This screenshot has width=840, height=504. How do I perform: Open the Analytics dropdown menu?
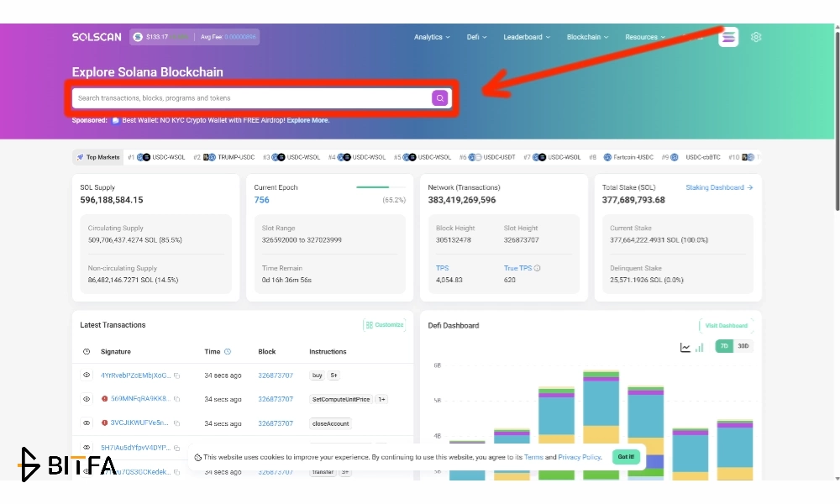(432, 37)
